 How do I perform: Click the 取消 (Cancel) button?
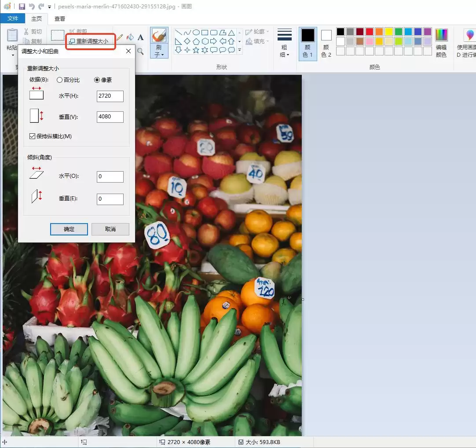[110, 229]
